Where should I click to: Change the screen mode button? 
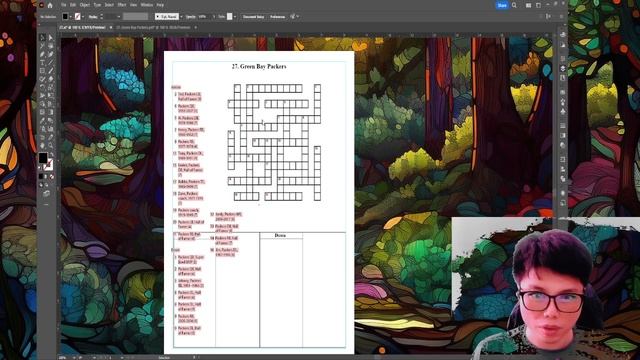pos(46,193)
